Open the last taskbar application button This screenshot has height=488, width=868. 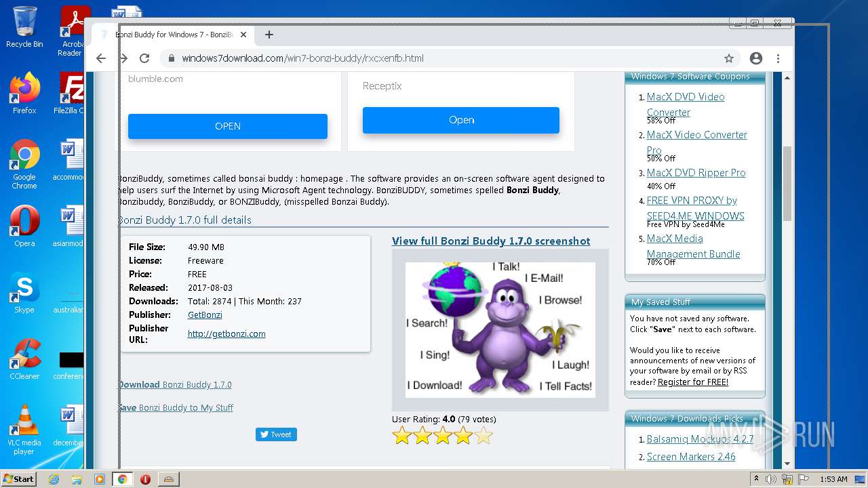click(168, 479)
